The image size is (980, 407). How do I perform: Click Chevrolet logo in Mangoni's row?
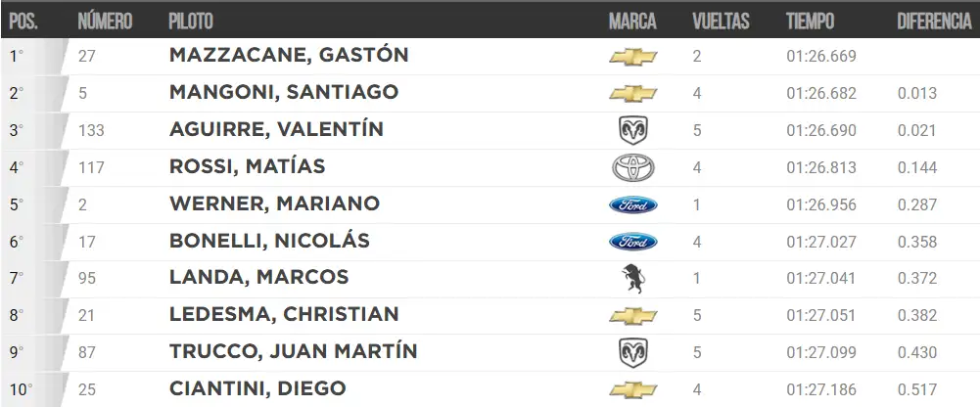(633, 94)
